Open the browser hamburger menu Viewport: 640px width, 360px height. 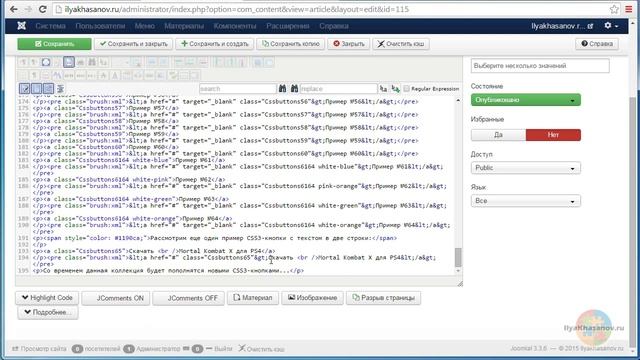point(629,9)
